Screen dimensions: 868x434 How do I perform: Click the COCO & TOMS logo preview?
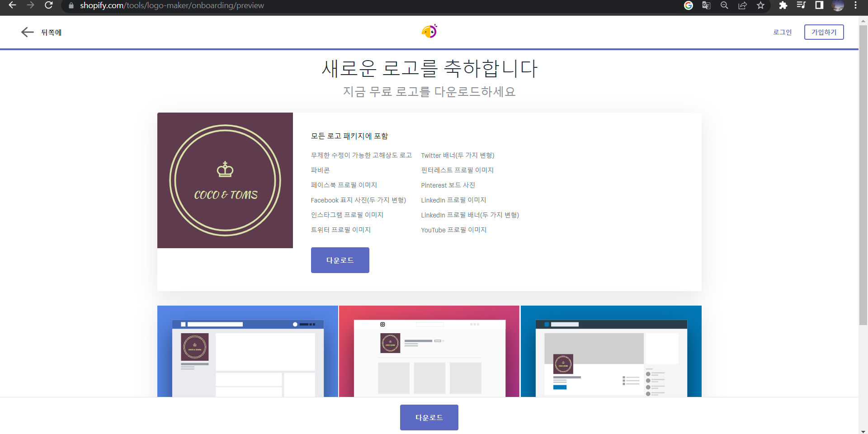tap(225, 180)
